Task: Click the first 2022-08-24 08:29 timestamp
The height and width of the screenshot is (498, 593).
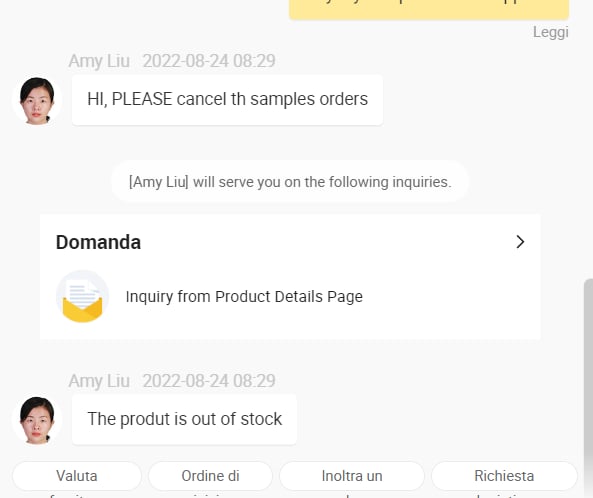Action: [x=209, y=61]
